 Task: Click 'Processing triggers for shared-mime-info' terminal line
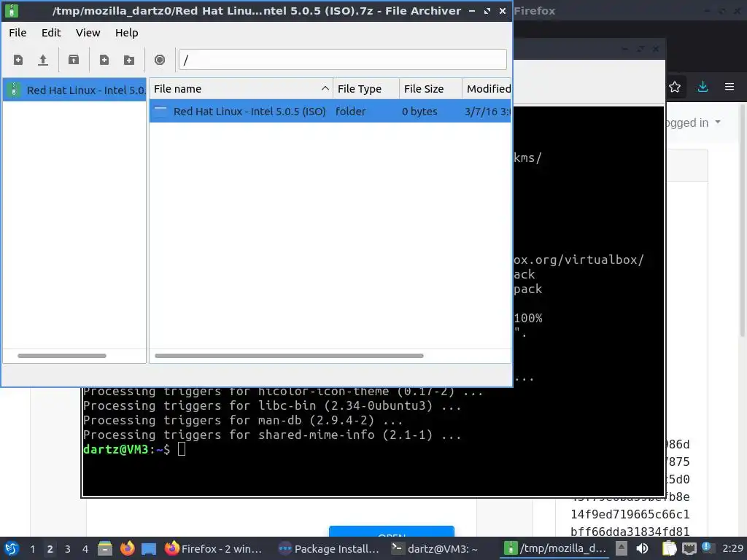(272, 435)
